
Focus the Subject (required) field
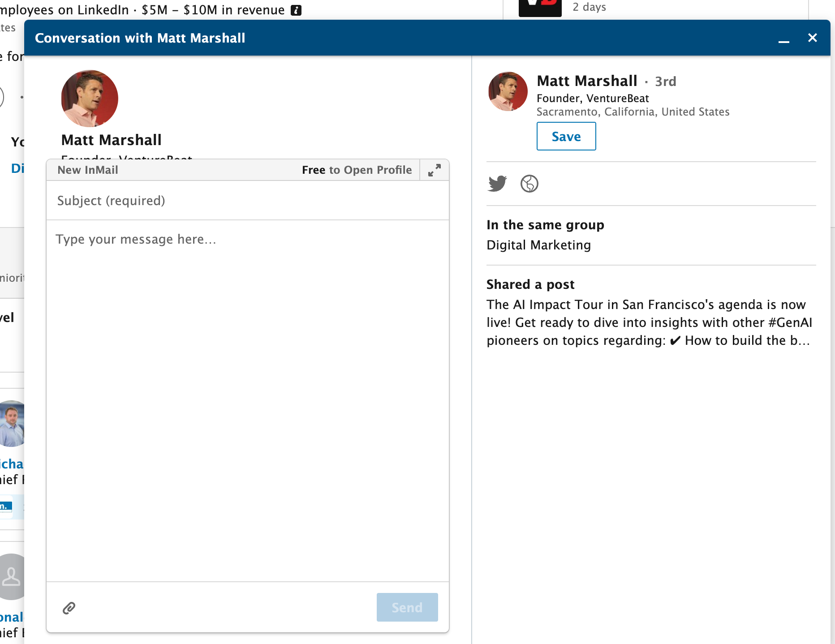[x=248, y=201]
